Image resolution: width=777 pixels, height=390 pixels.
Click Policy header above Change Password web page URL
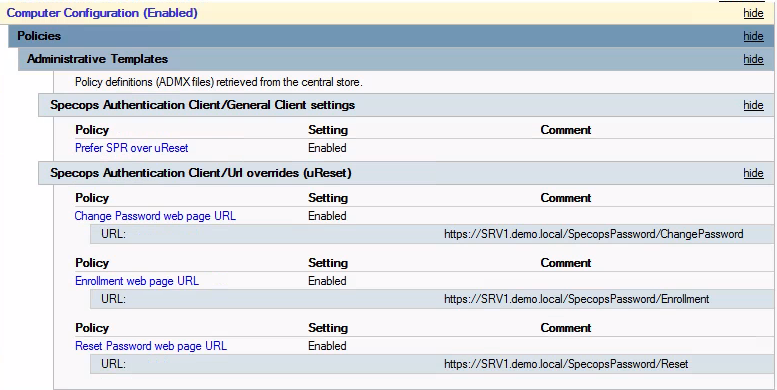click(x=92, y=198)
